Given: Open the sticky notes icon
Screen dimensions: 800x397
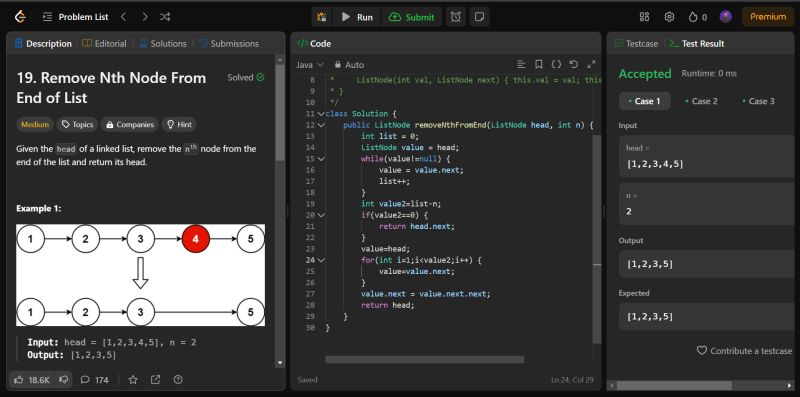Looking at the screenshot, I should [479, 17].
